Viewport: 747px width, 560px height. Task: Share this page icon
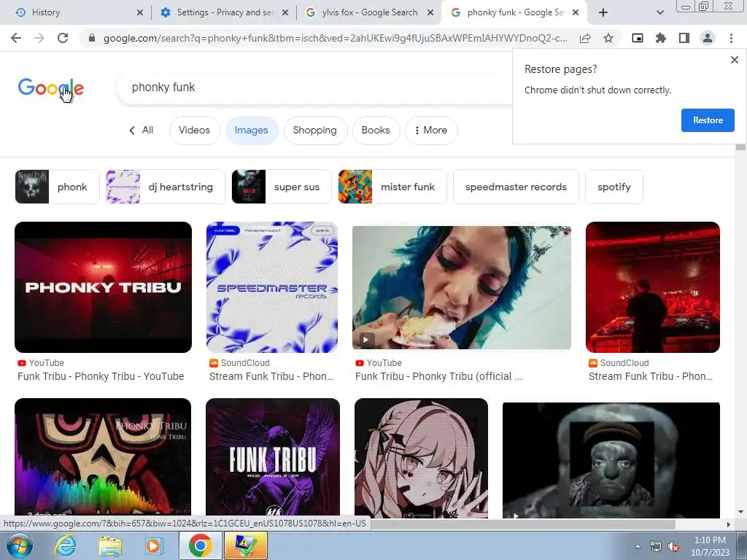pyautogui.click(x=585, y=38)
